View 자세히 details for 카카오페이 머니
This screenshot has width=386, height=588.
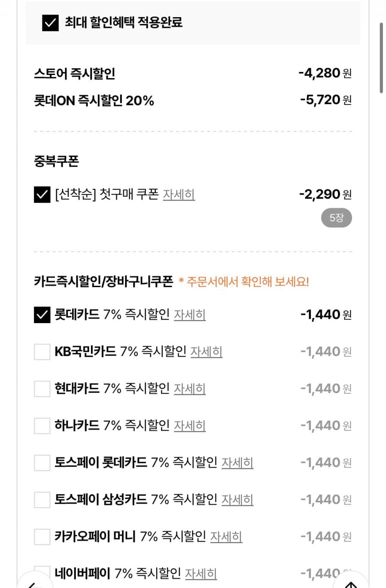(226, 536)
